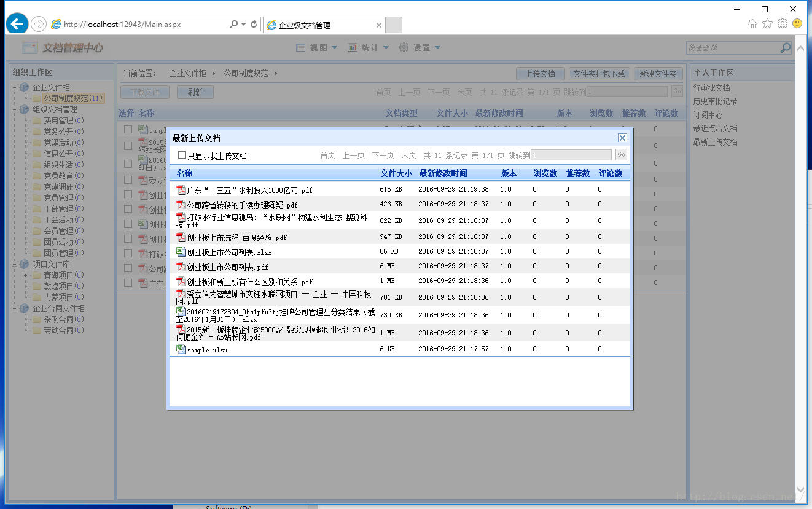Tick background checkbox for the 20160 row
The height and width of the screenshot is (509, 812).
tap(128, 163)
